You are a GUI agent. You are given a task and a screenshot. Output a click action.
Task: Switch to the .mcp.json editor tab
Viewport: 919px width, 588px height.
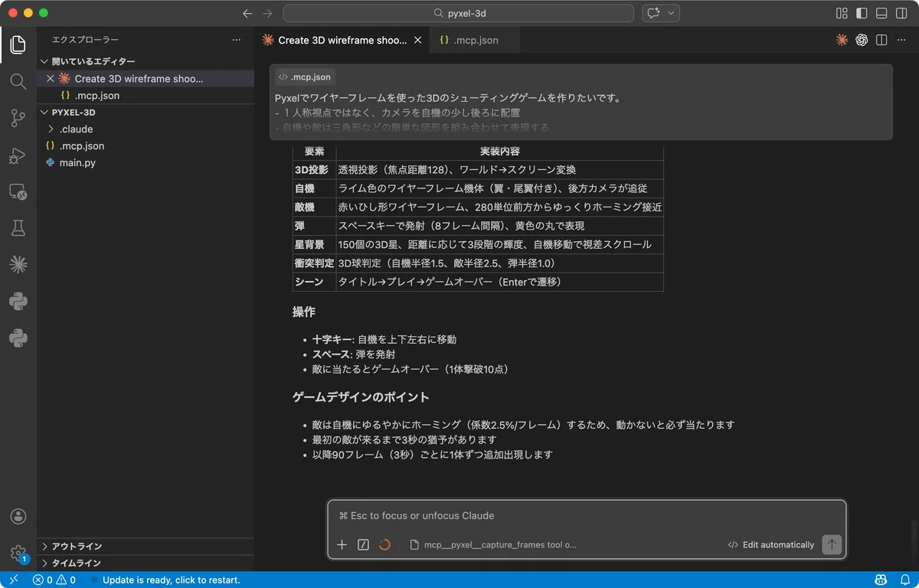pyautogui.click(x=473, y=40)
